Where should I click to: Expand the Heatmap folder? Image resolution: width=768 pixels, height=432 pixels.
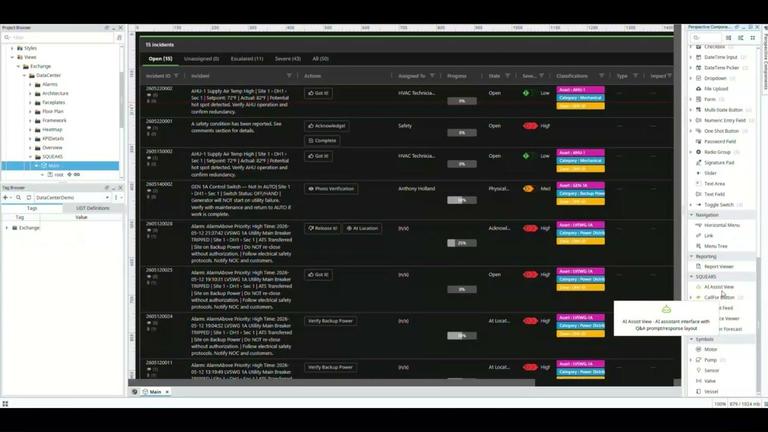[30, 130]
